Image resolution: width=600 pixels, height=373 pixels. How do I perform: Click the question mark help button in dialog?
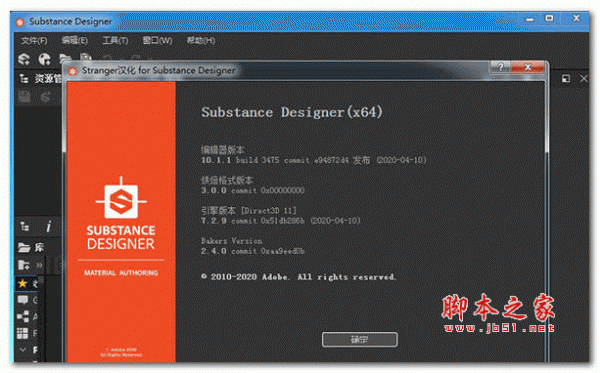click(501, 67)
